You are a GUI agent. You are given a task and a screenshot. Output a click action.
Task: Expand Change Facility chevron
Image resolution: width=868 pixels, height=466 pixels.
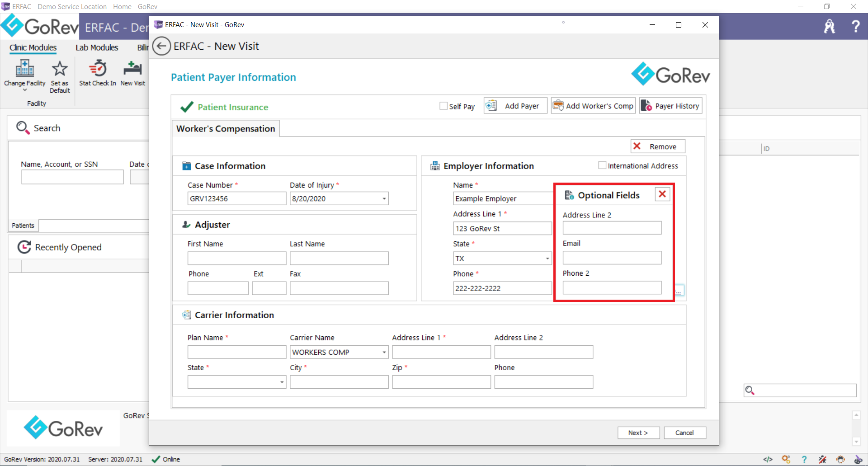click(x=25, y=90)
